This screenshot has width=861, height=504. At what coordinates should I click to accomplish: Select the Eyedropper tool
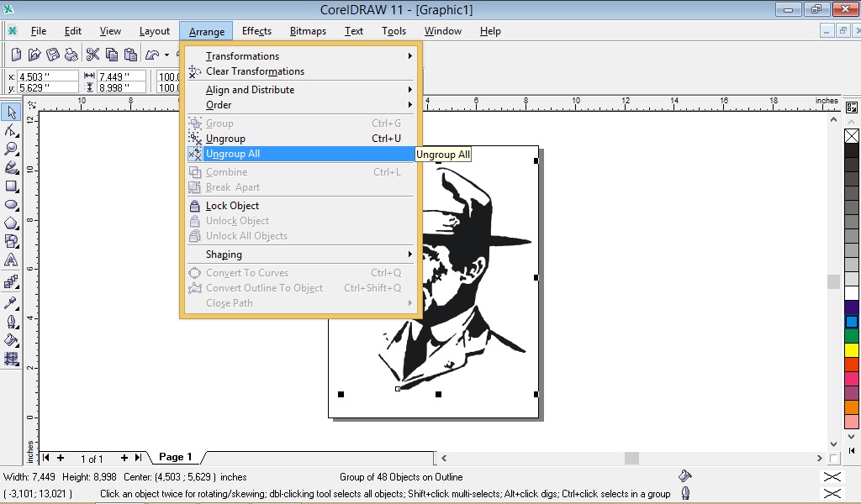11,302
